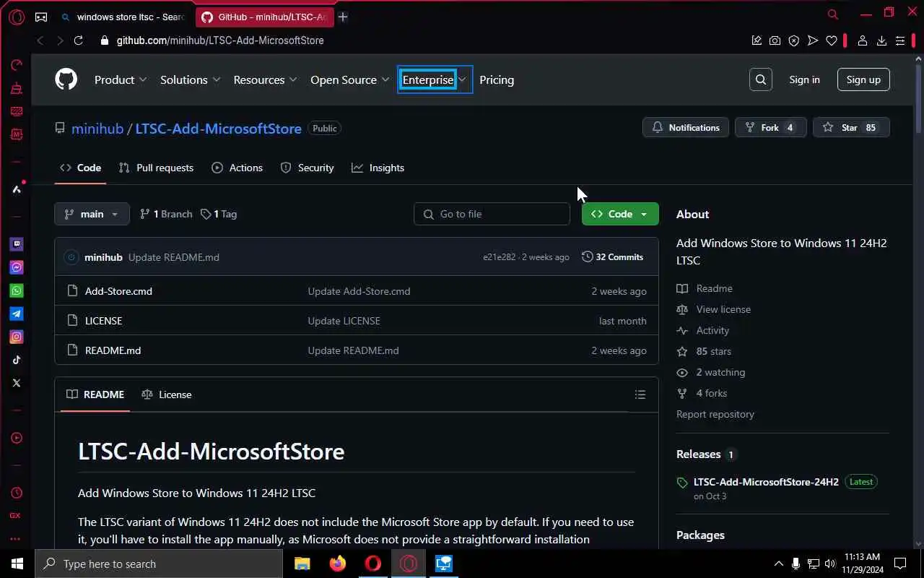The height and width of the screenshot is (578, 924).
Task: Open Facebook Messenger in the sidebar
Action: 16,267
